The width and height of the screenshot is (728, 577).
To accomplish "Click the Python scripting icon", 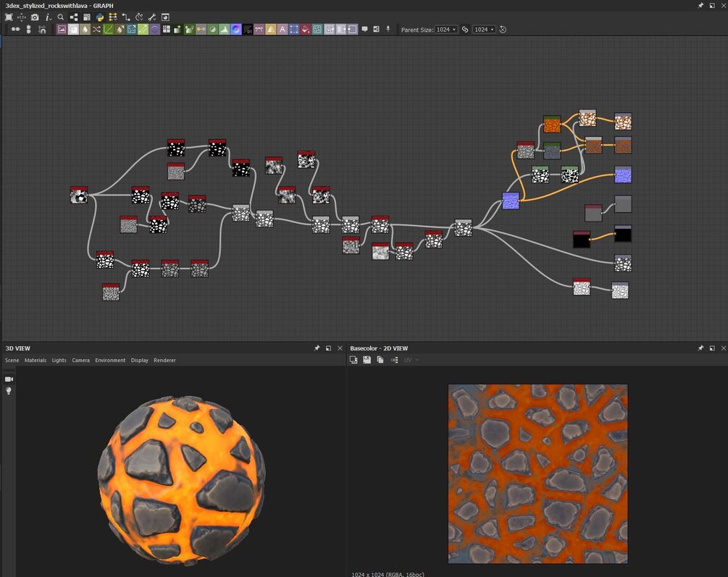I will (x=100, y=17).
